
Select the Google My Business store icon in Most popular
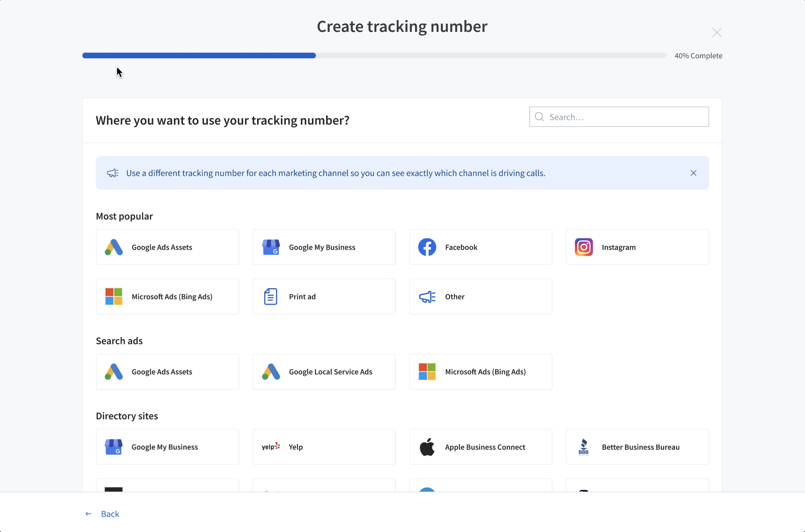point(271,247)
